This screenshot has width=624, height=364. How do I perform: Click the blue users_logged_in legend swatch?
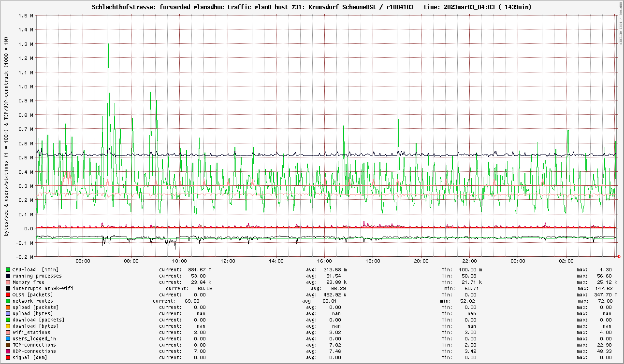point(8,338)
